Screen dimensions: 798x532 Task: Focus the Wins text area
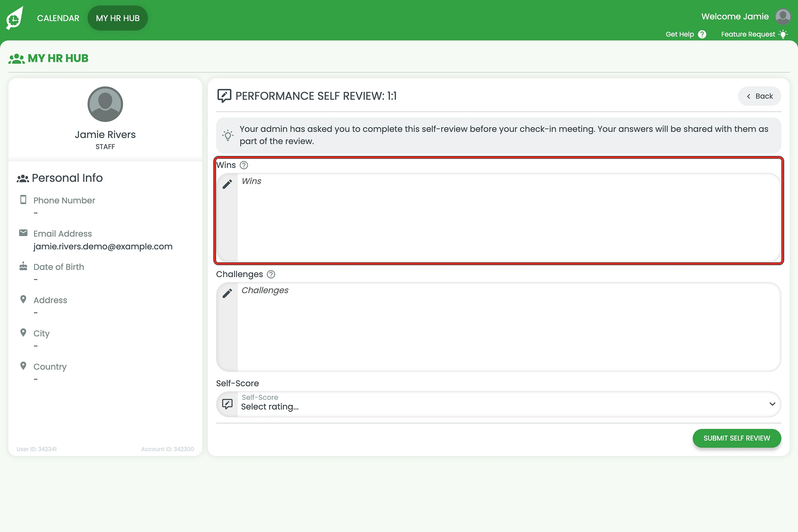[x=509, y=218]
